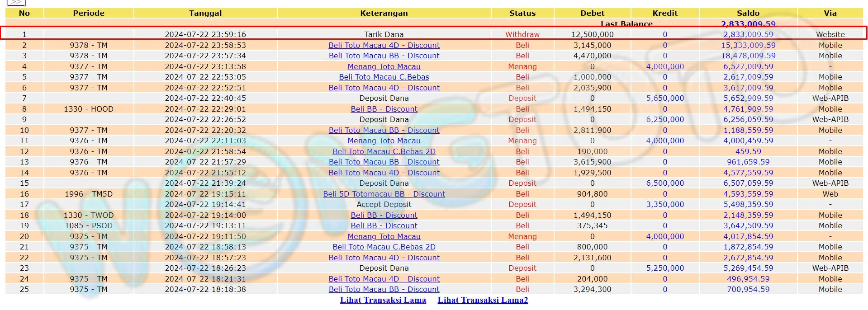Click Menang Toto Macau link in row 4

tap(384, 66)
